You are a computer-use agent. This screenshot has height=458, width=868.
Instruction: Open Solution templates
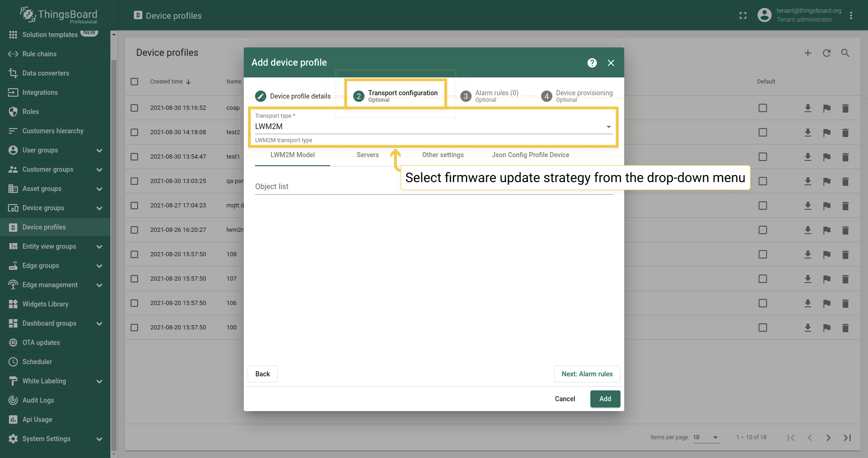pyautogui.click(x=55, y=35)
